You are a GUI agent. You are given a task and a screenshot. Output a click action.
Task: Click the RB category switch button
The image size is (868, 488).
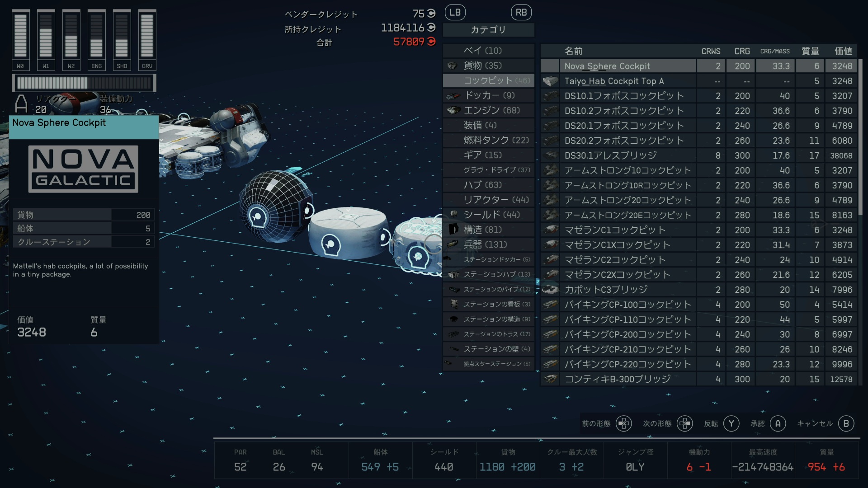pos(521,13)
